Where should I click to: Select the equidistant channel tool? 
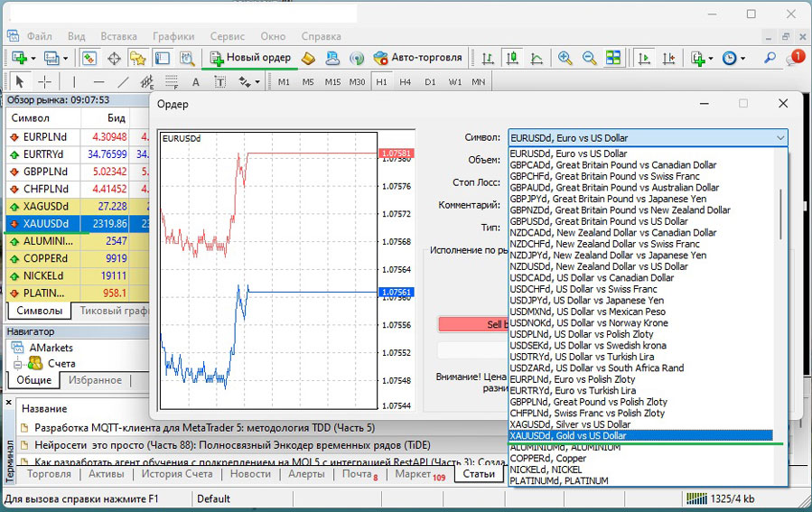point(147,82)
